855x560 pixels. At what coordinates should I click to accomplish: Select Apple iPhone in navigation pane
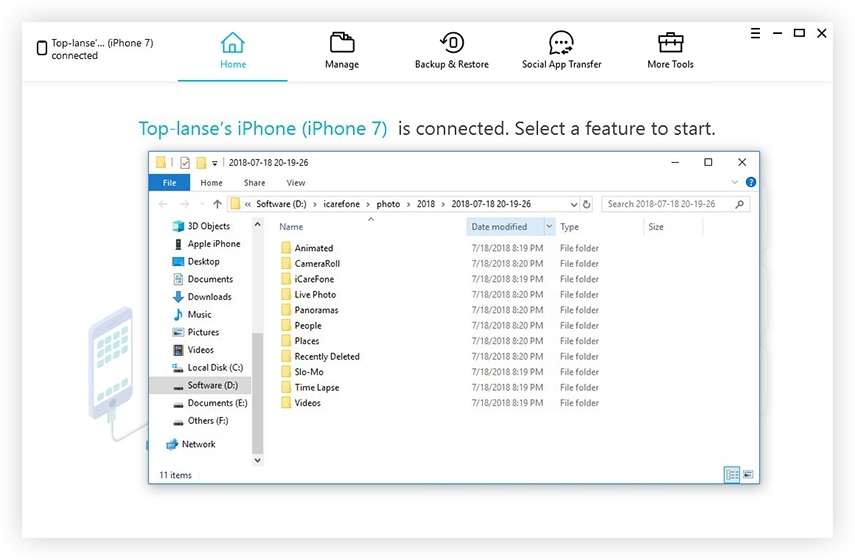(207, 244)
